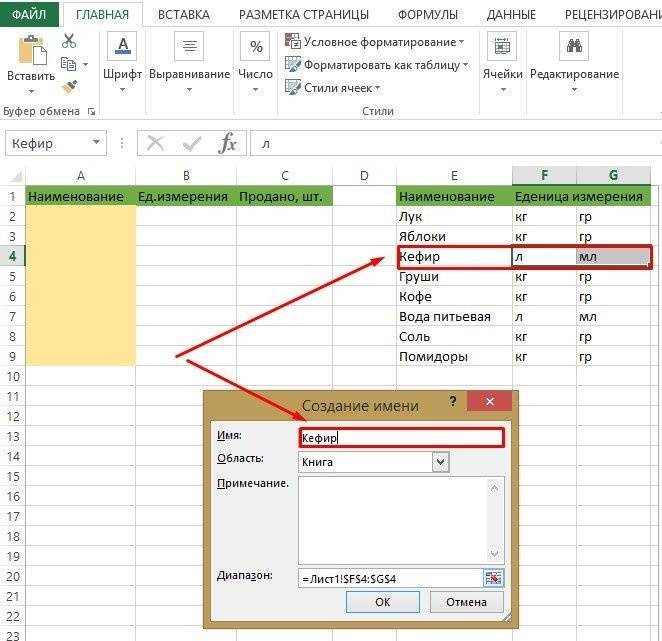Screen dimensions: 662x641
Task: Open the ФАЙЛ tab
Action: (29, 14)
